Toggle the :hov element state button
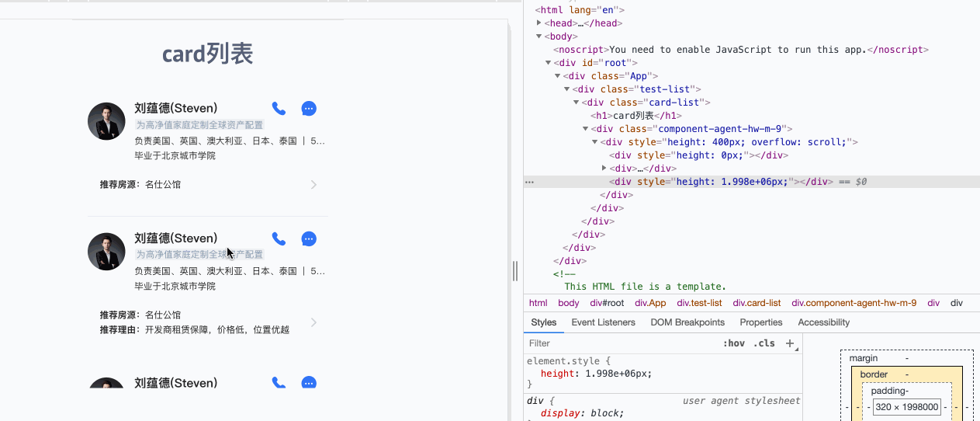The height and width of the screenshot is (421, 980). tap(733, 343)
